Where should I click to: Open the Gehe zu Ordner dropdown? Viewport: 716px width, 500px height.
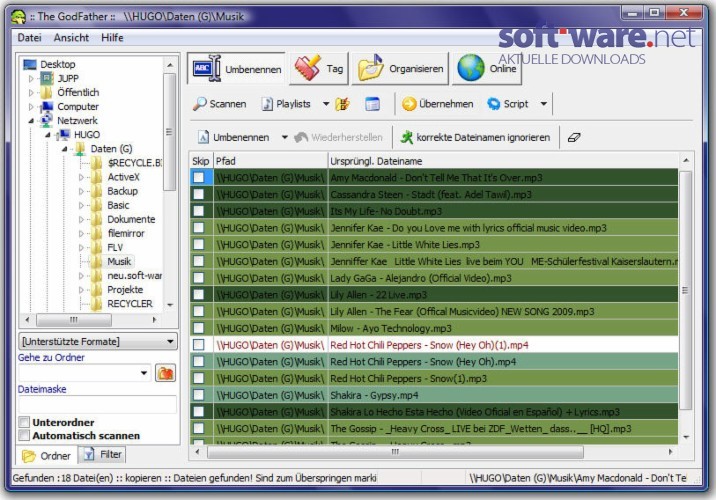pyautogui.click(x=144, y=373)
